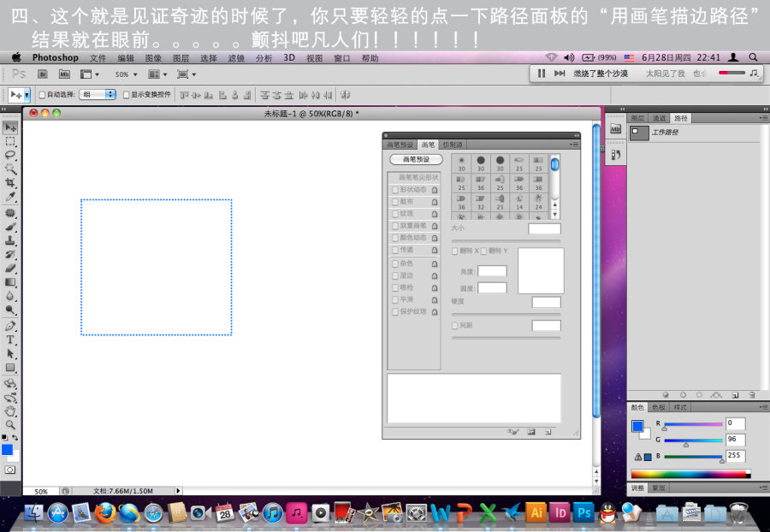Select the Hand tool

(x=10, y=411)
